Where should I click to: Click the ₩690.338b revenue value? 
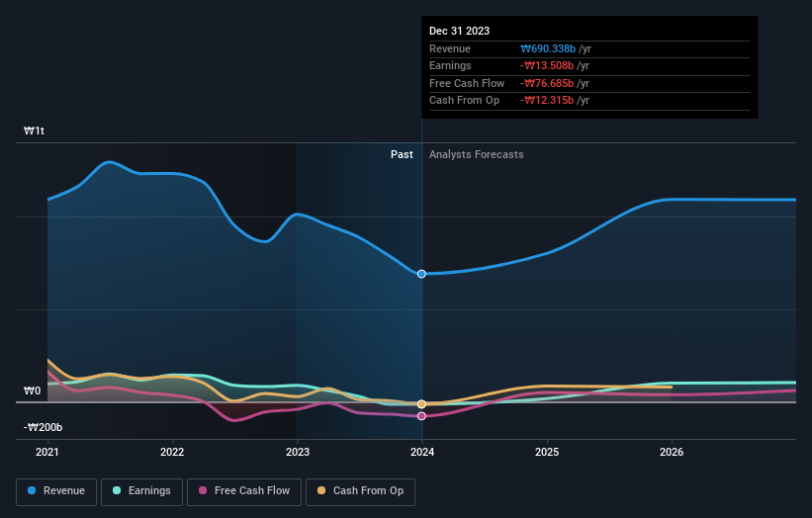548,48
